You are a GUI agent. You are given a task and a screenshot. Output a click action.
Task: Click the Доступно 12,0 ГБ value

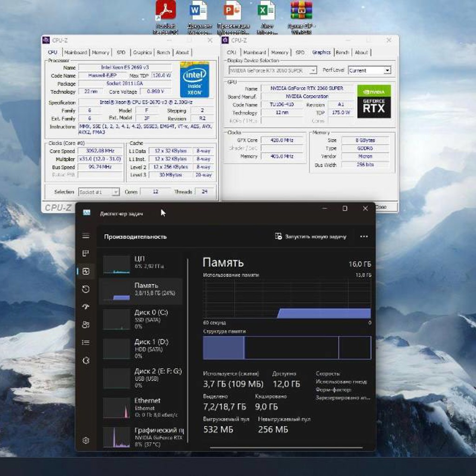point(286,384)
